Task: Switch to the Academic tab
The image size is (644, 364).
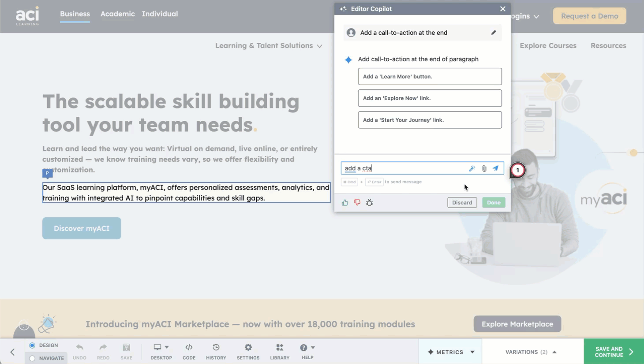Action: [117, 14]
